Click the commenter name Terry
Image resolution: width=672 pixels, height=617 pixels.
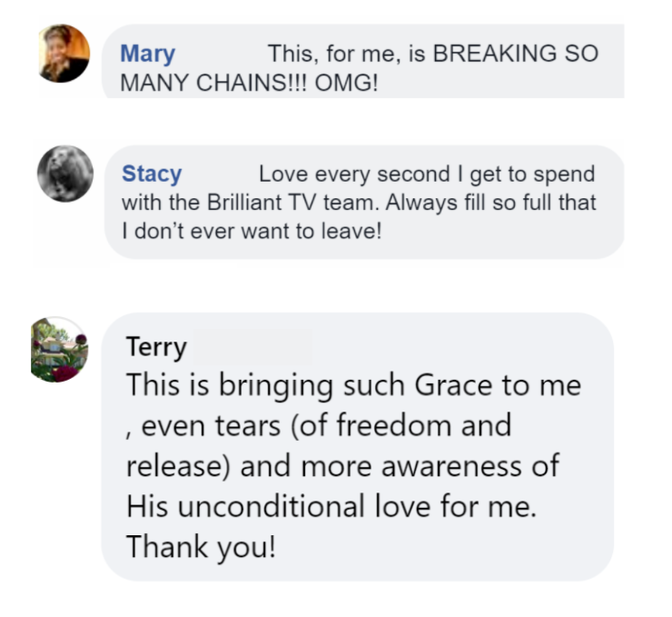pyautogui.click(x=156, y=347)
